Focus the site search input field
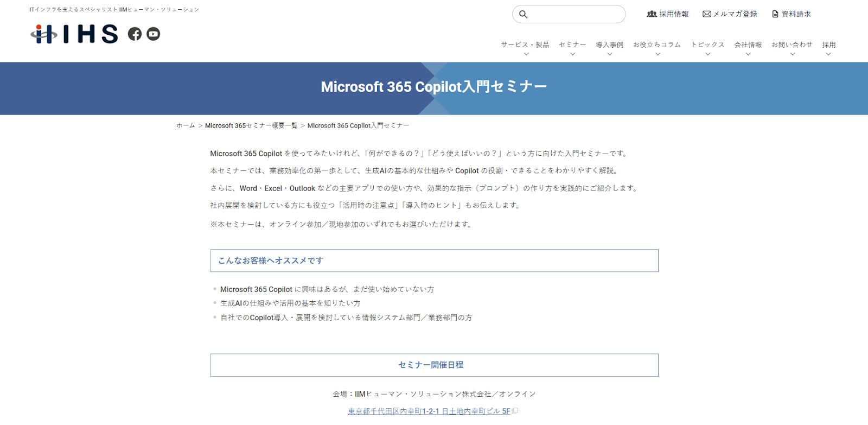Image resolution: width=868 pixels, height=425 pixels. pos(569,14)
